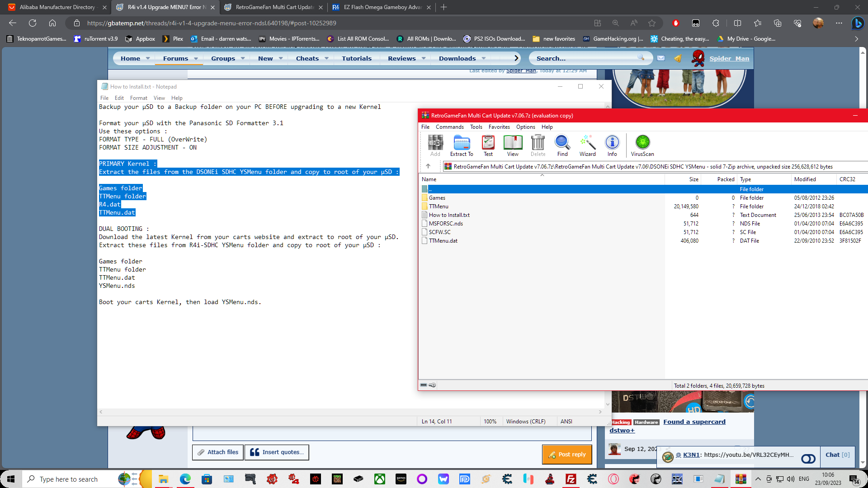Open the WinRAR Options menu
The image size is (868, 488).
click(x=526, y=127)
